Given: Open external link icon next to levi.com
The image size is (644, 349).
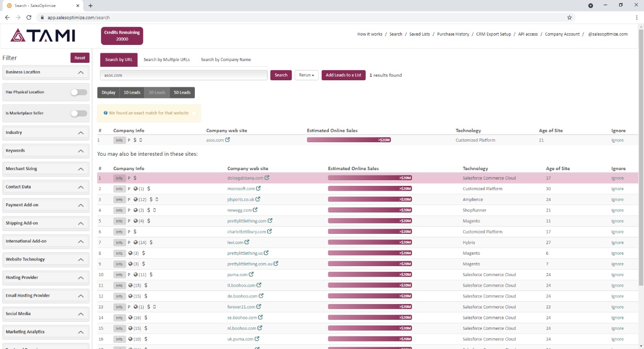Looking at the screenshot, I should pos(247,242).
